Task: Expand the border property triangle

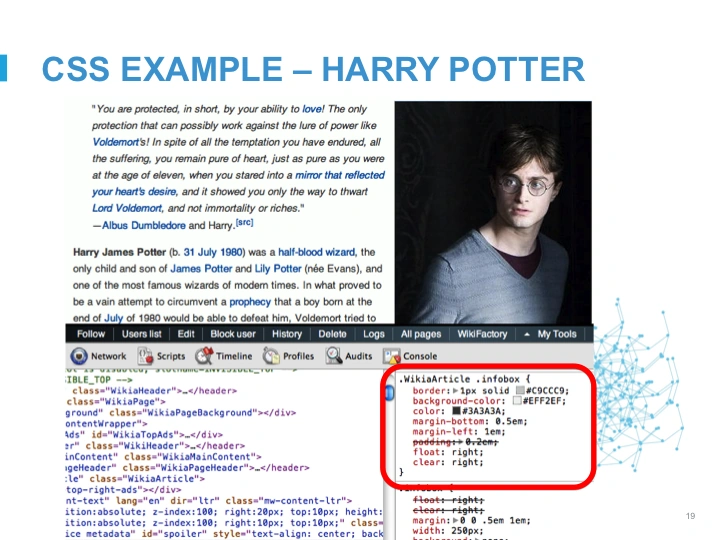Action: (457, 389)
